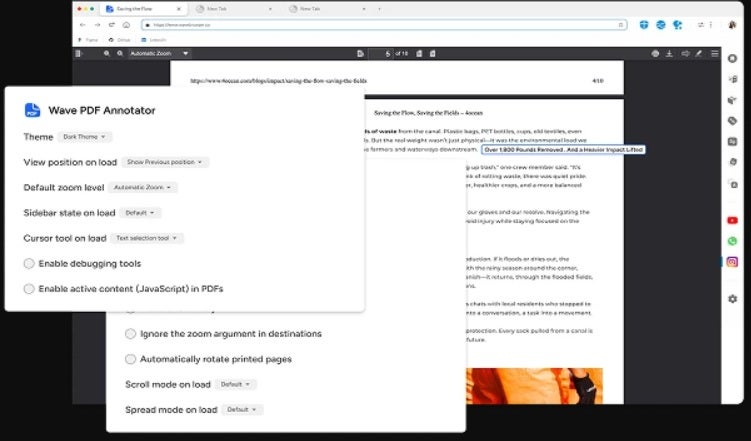Open Automatic Zoom dropdown in PDF toolbar
This screenshot has height=441, width=751.
(x=159, y=54)
